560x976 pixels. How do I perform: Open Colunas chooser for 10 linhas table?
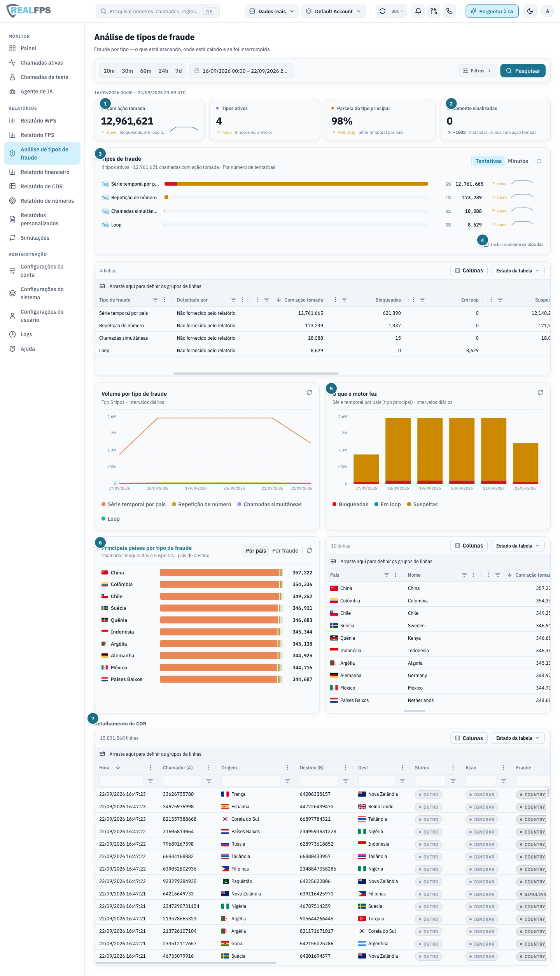pyautogui.click(x=469, y=546)
